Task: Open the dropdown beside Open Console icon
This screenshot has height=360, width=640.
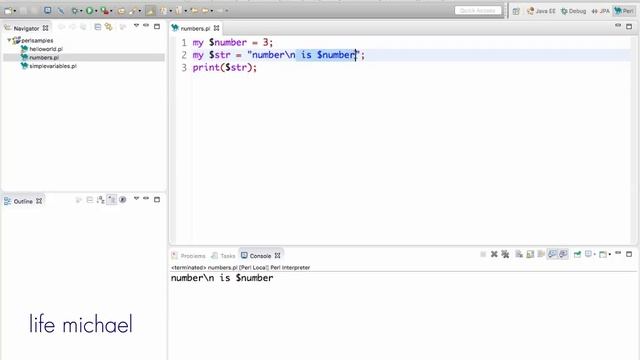Action: [x=610, y=254]
